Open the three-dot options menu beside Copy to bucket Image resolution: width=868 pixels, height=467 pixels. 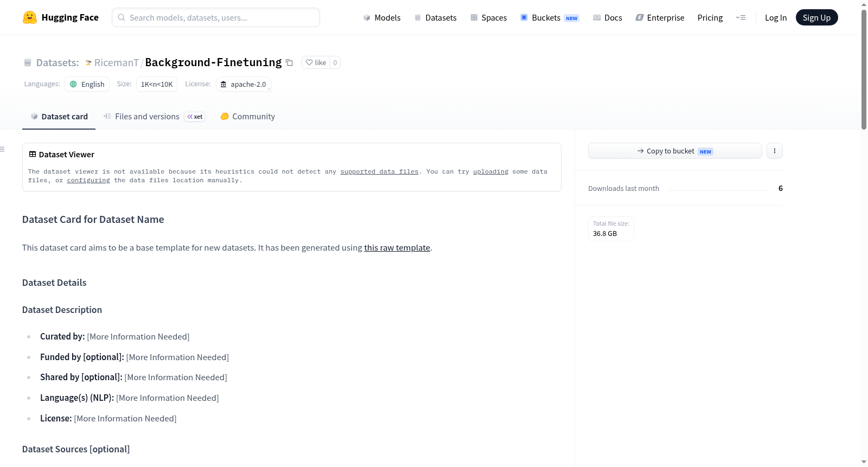[x=775, y=151]
